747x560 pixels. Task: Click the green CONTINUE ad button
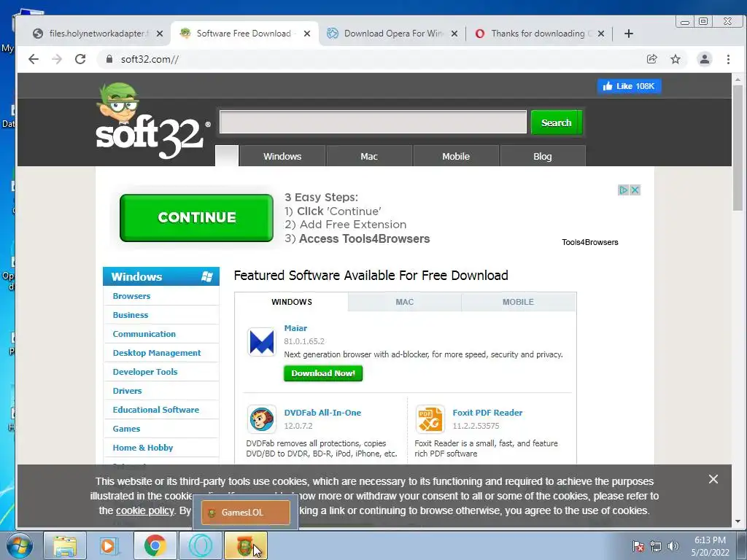pyautogui.click(x=197, y=217)
